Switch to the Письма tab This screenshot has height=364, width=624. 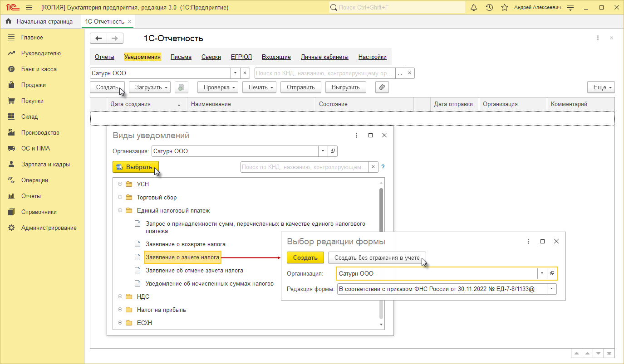[x=181, y=57]
